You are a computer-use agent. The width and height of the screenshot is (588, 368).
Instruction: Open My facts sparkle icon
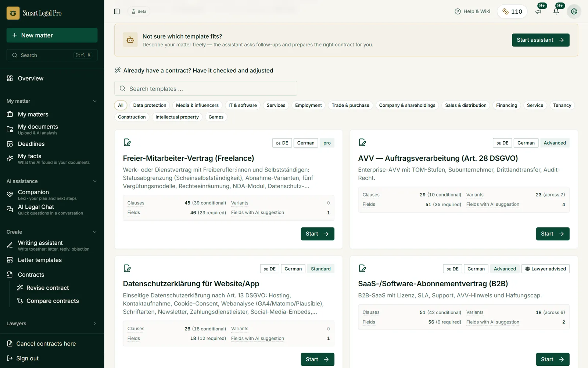click(10, 159)
